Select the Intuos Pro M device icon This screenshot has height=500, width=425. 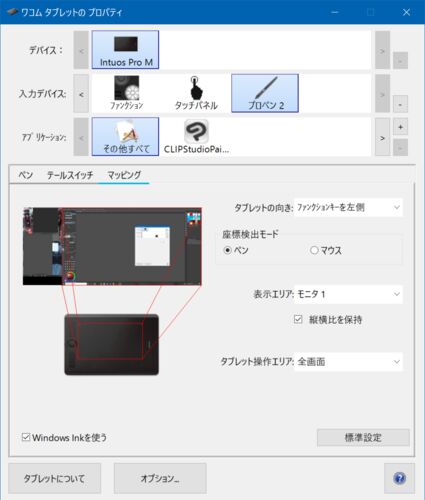click(125, 50)
